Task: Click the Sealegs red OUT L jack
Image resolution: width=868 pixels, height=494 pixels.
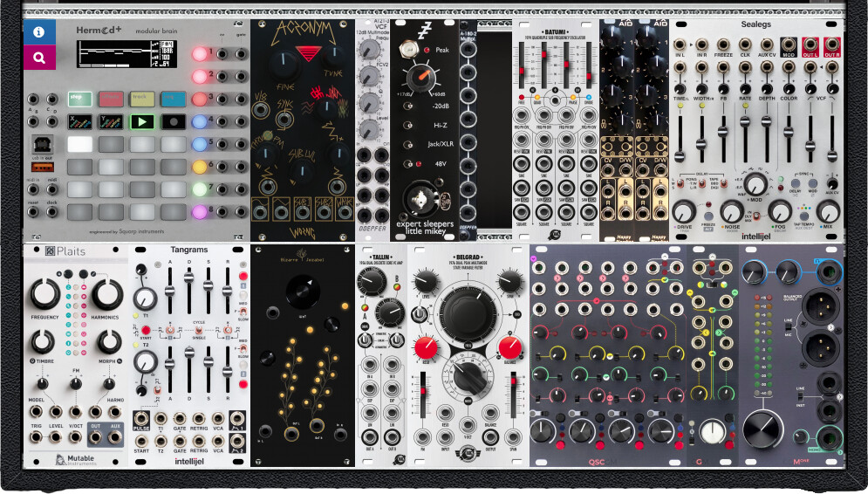Action: point(810,45)
